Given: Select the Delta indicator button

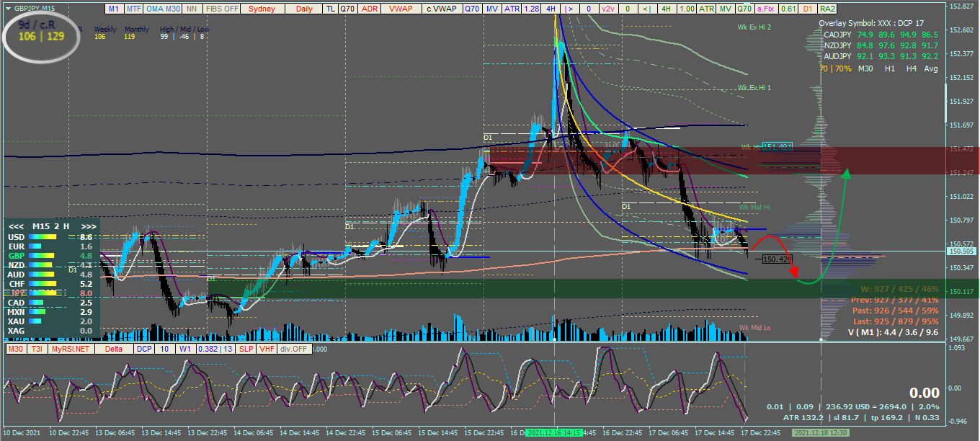Looking at the screenshot, I should [114, 349].
